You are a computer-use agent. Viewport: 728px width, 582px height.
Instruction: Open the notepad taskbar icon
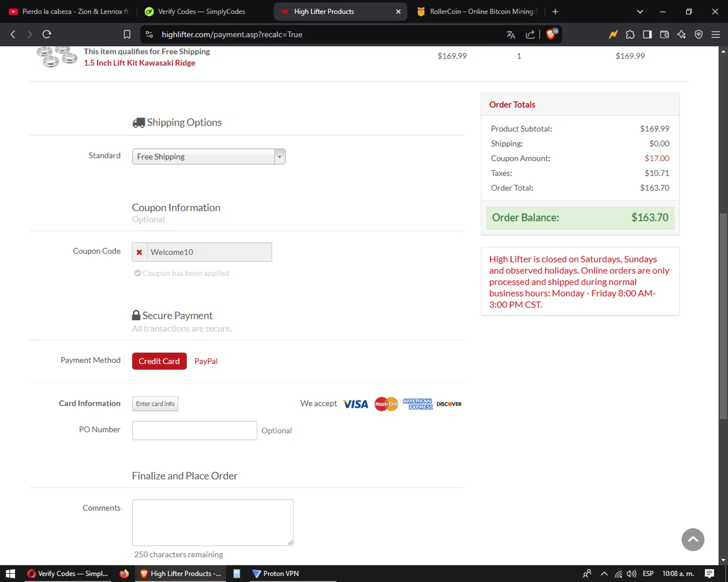pos(237,574)
